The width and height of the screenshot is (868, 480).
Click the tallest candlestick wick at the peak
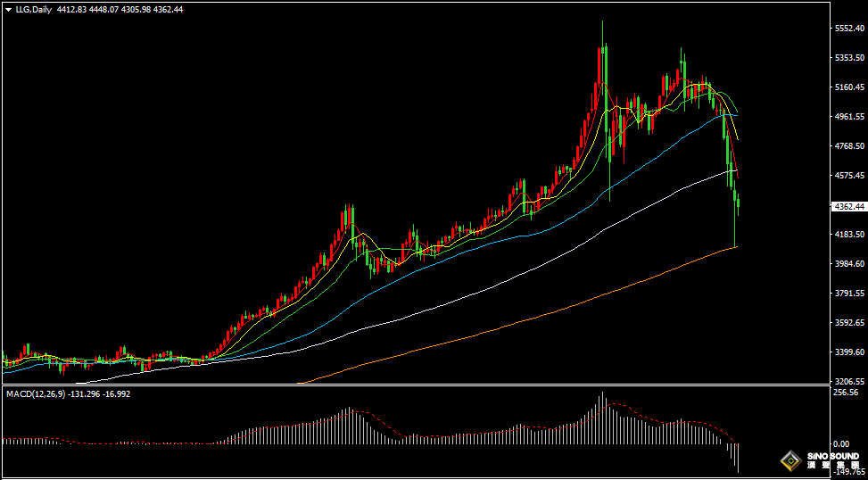coord(602,36)
